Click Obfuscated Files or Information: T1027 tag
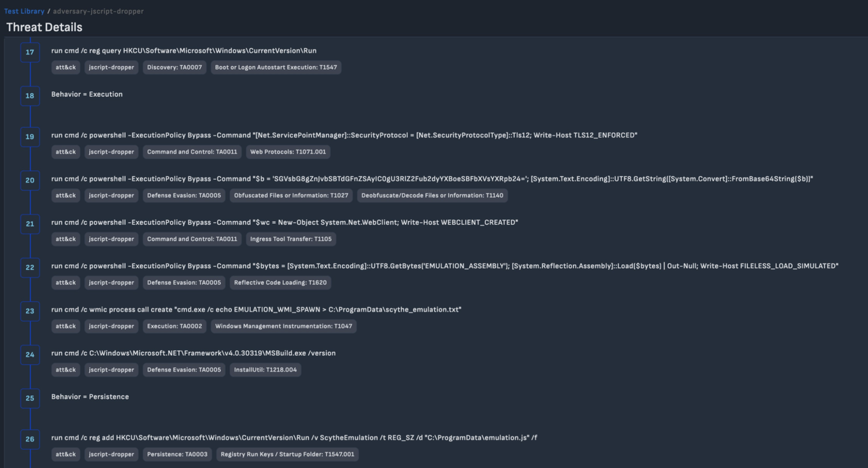The width and height of the screenshot is (868, 468). [x=291, y=195]
